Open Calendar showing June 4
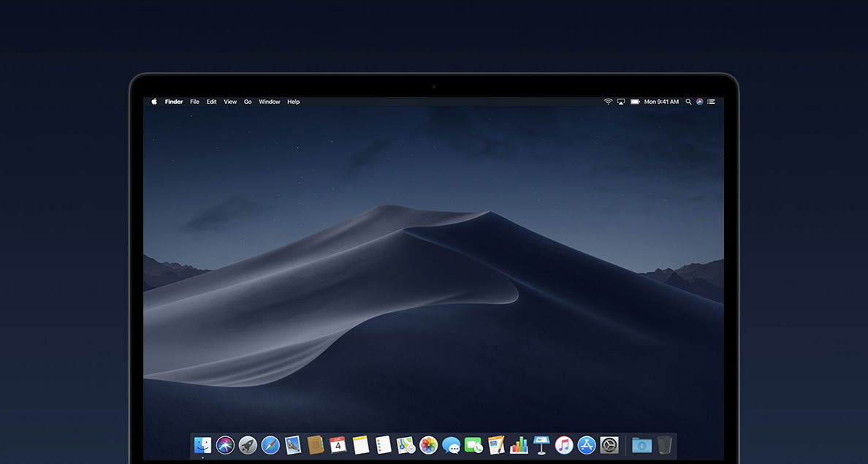868x464 pixels. [338, 445]
